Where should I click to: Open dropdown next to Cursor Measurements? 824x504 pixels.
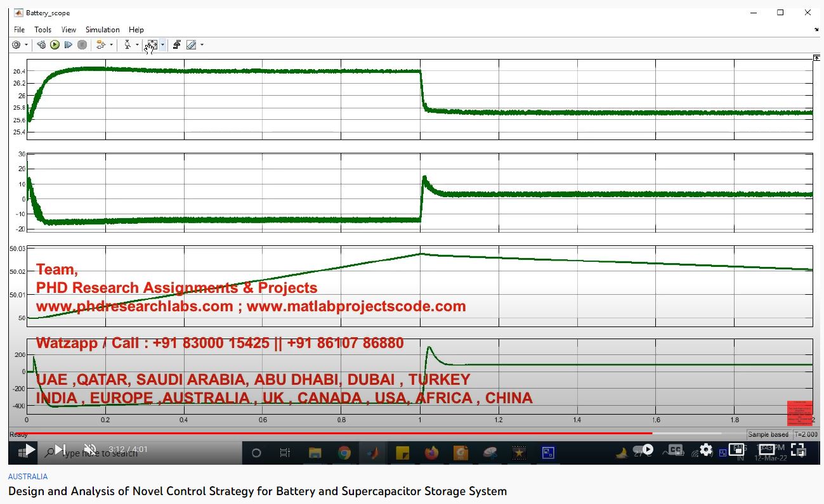(x=202, y=45)
